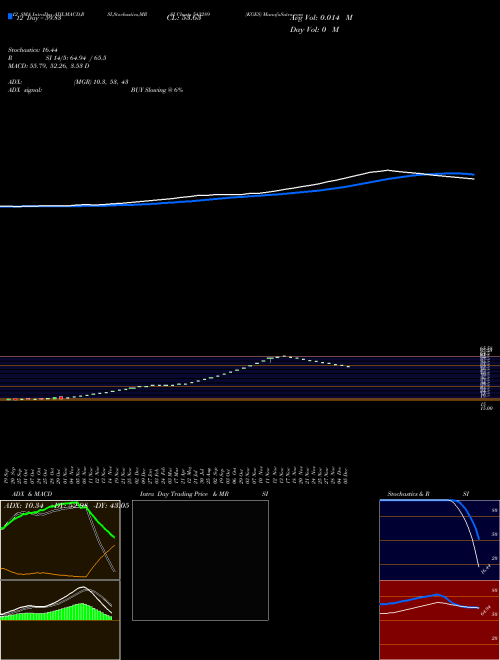Viewport: 500px width, 660px height.
Task: Click the '(MGR) 10.3, 53, 43' ADX values
Action: 101,82
